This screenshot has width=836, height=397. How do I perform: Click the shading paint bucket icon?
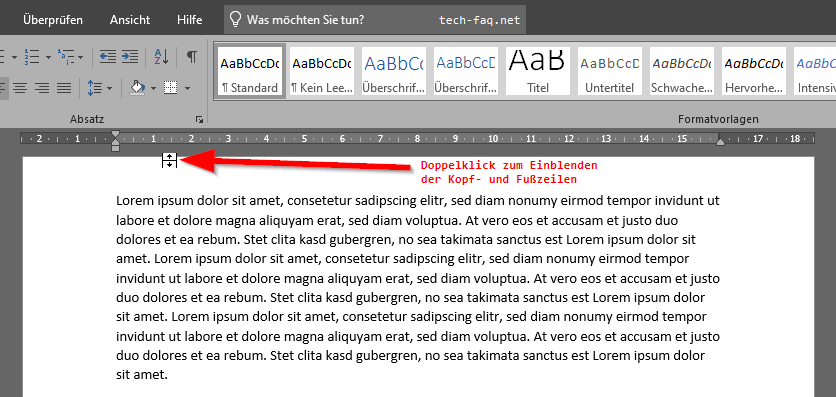tap(137, 88)
